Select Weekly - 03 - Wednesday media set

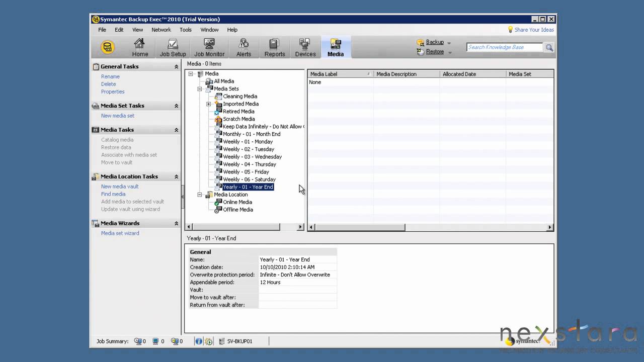(x=252, y=157)
